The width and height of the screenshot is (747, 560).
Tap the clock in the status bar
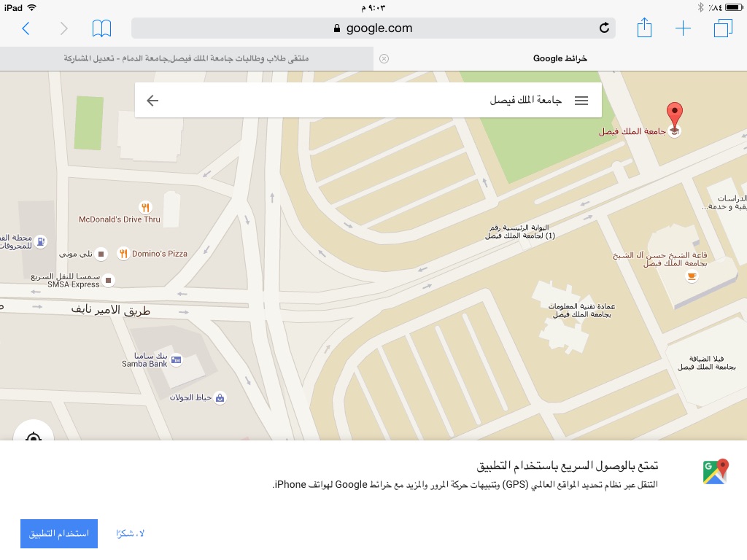tap(373, 7)
